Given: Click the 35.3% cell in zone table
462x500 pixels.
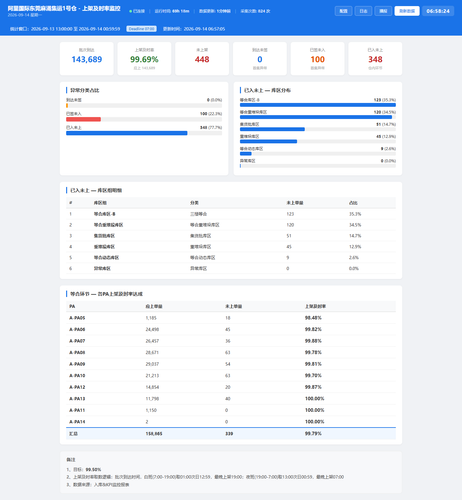Looking at the screenshot, I should point(355,214).
